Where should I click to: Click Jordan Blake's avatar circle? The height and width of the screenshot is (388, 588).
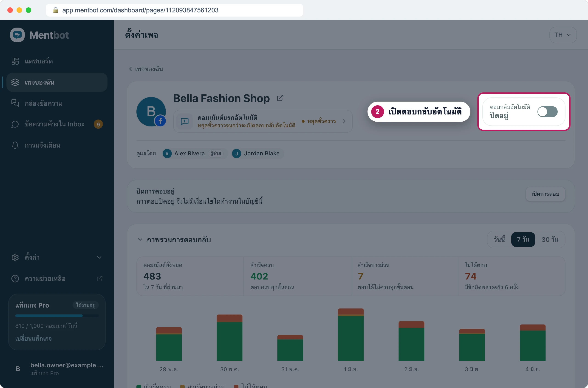point(237,153)
